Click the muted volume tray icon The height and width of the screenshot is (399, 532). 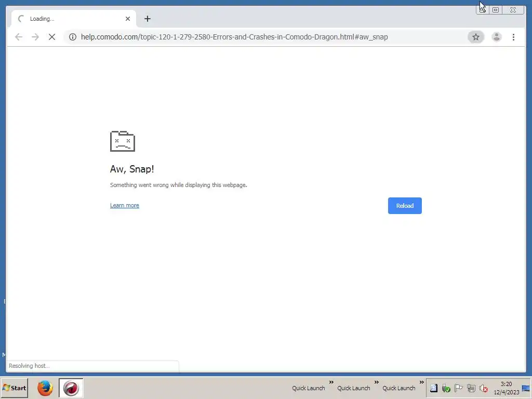484,388
